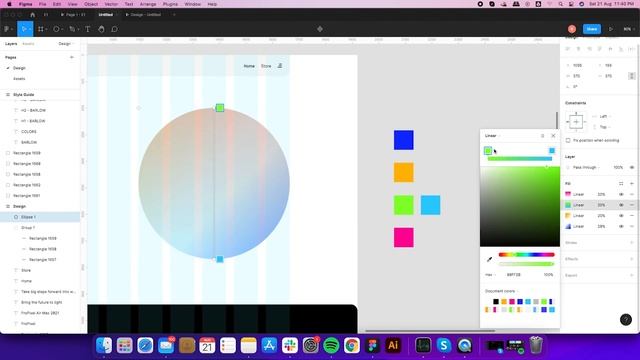This screenshot has height=360, width=640.
Task: Open zoom level dropdown in toolbar
Action: [628, 29]
